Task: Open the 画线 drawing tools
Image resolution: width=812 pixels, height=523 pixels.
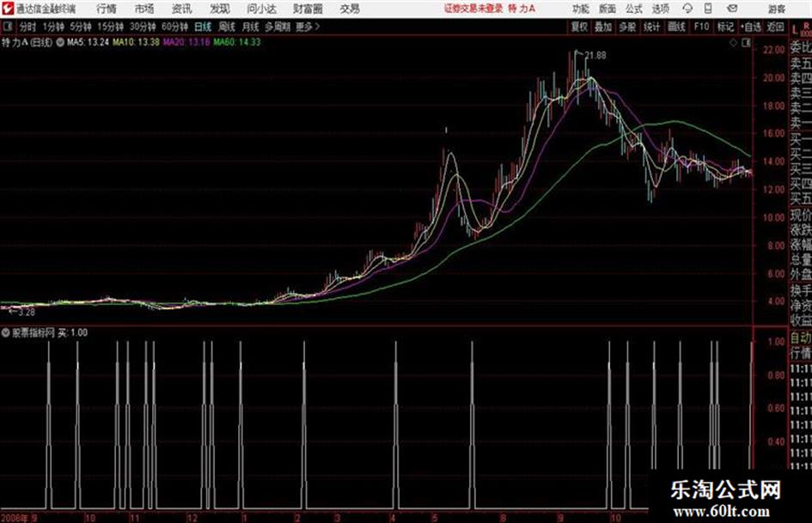Action: click(x=676, y=27)
